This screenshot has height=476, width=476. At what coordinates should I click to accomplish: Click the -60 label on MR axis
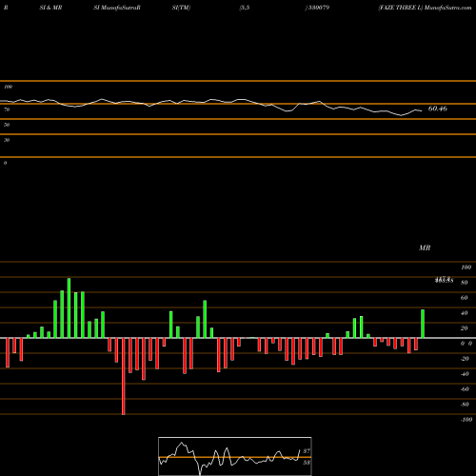coord(465,389)
